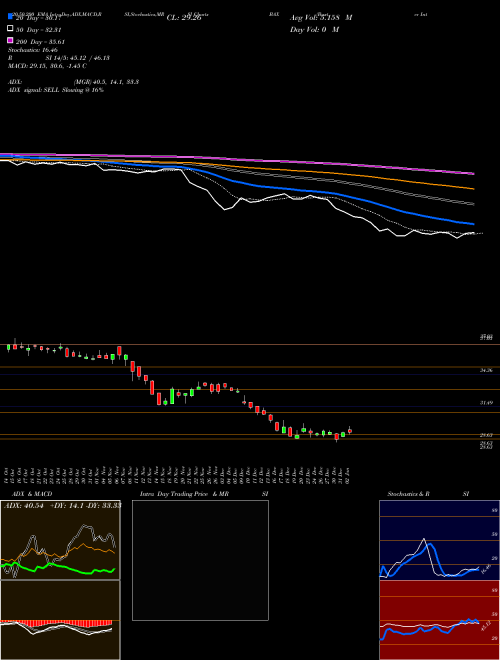Click the '(MGR) 40.5, 14.1, 33.3' ADX values
The image size is (500, 660).
tap(106, 82)
